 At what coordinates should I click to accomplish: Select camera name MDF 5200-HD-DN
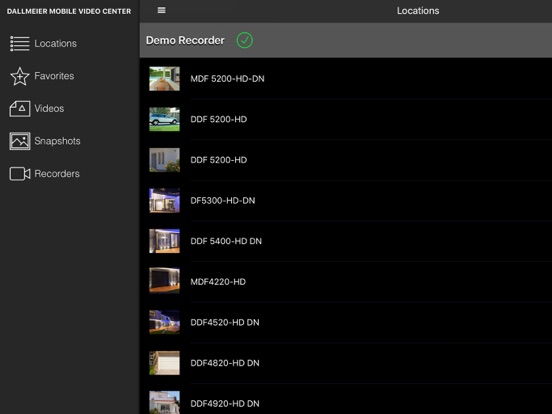click(x=227, y=79)
